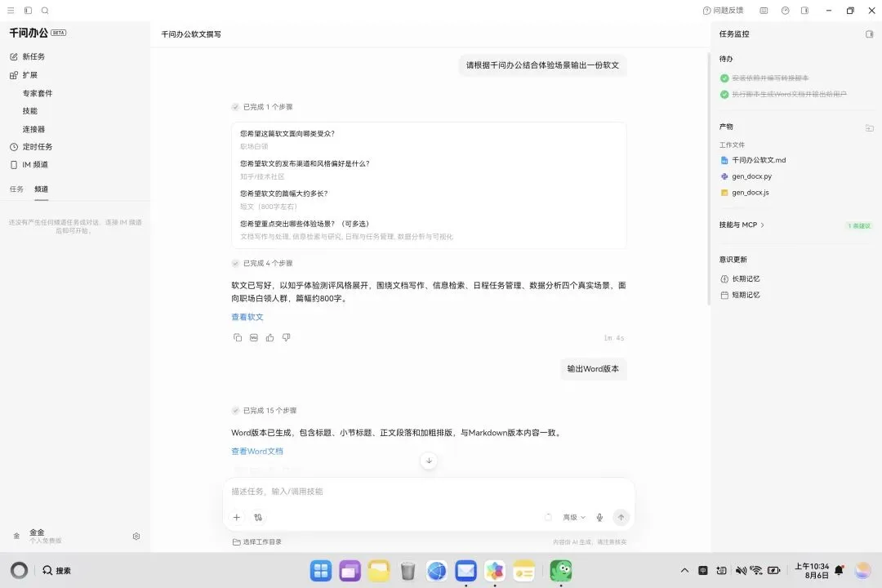The image size is (882, 588).
Task: Click the conversation title 千问办公软文撰写
Action: click(191, 34)
